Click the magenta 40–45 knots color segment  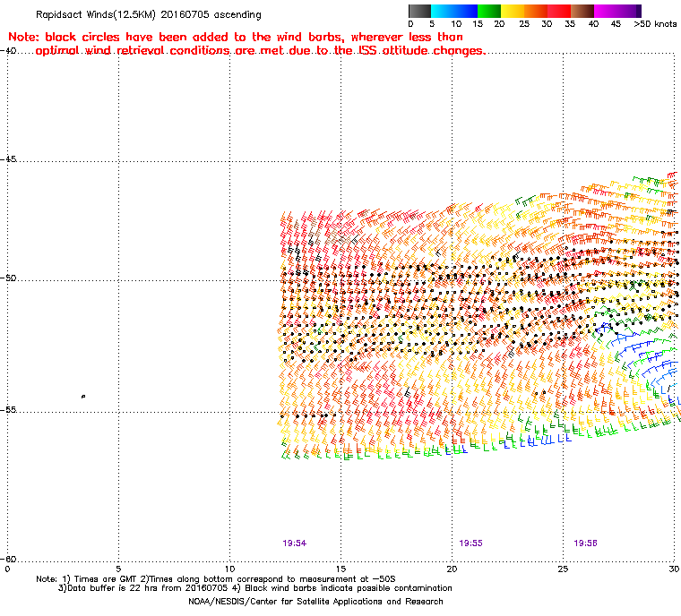coord(606,11)
